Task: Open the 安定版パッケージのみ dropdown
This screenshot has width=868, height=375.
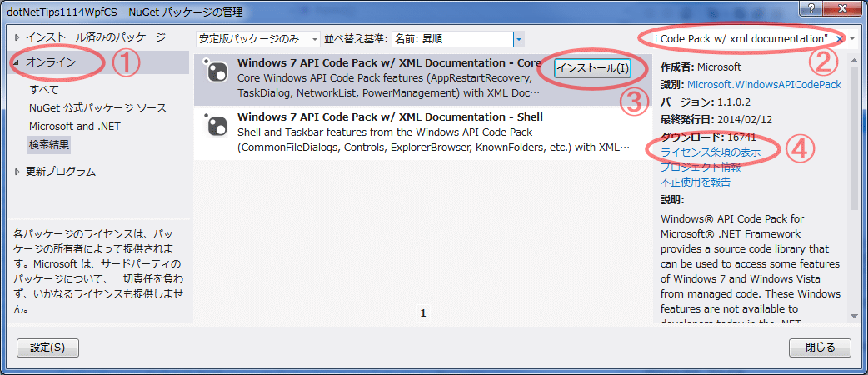Action: [258, 39]
